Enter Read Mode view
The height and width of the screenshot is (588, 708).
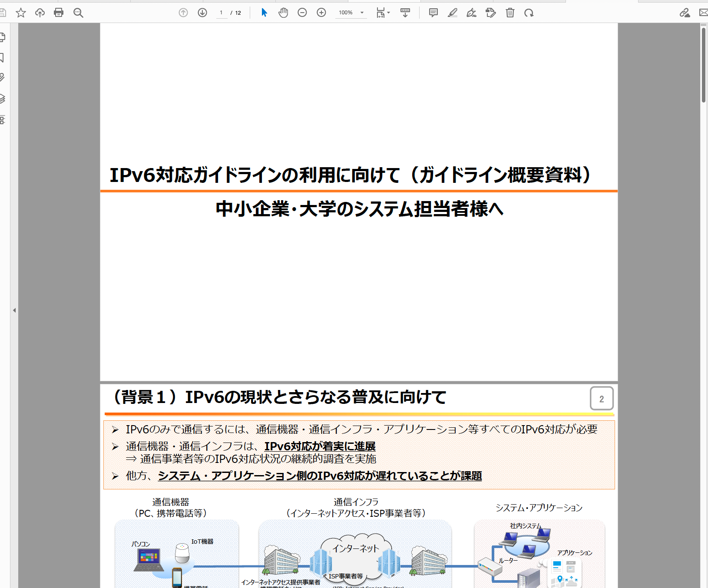coord(405,13)
